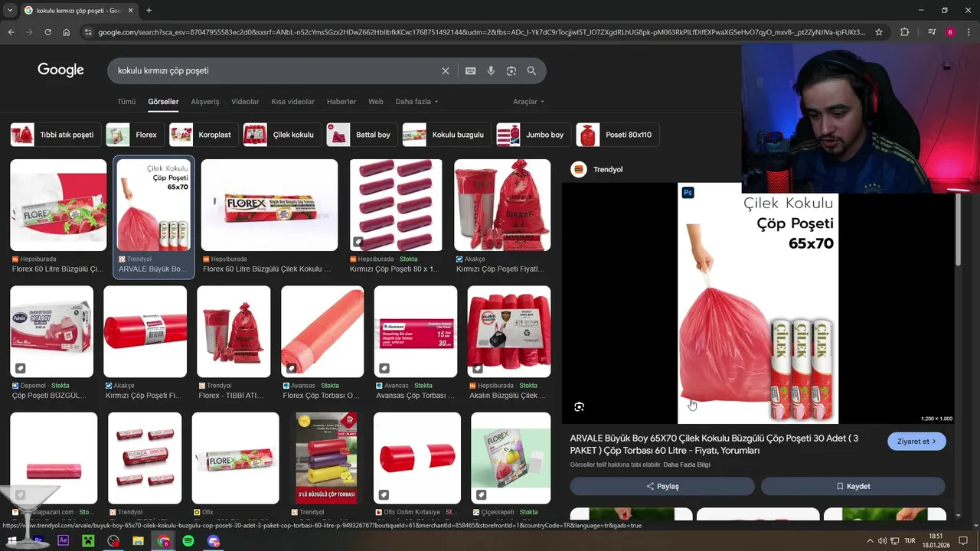Click in the Google search input field
Image resolution: width=980 pixels, height=551 pixels.
pos(276,71)
